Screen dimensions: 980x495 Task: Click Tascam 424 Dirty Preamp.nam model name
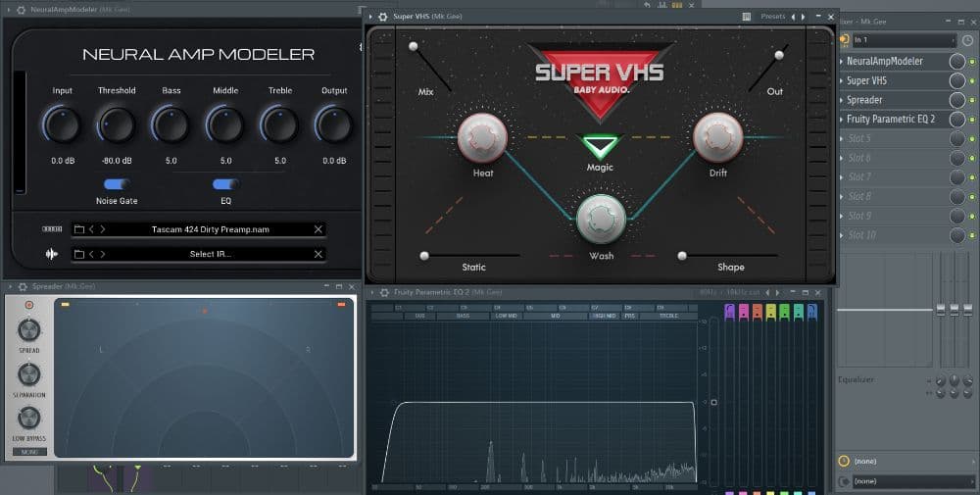pyautogui.click(x=210, y=229)
